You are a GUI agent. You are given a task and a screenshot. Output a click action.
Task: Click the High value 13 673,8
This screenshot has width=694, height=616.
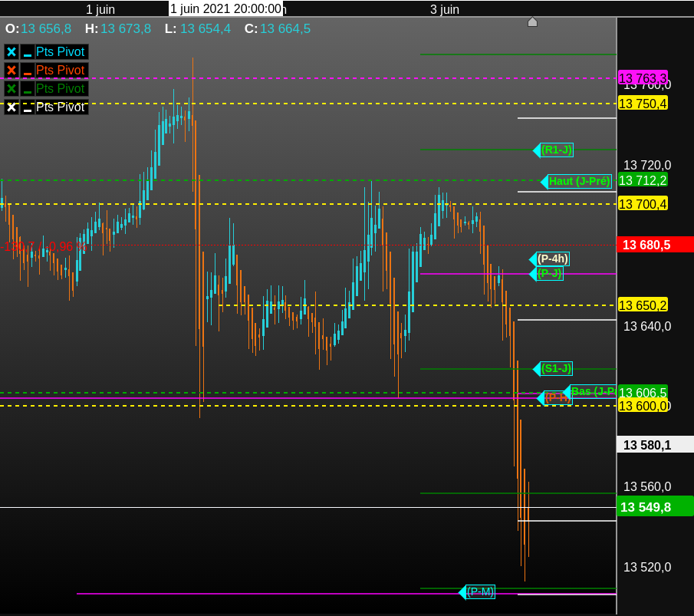coord(126,29)
